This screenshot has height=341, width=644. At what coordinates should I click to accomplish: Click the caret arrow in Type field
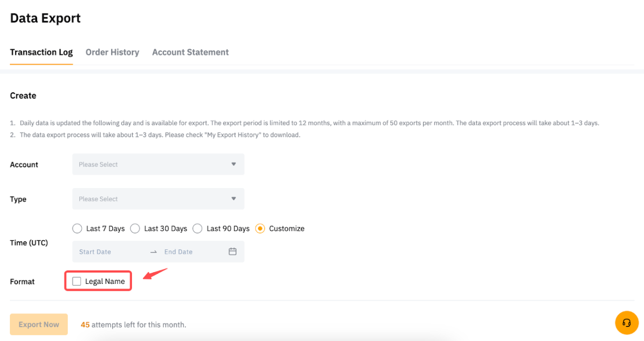[x=234, y=199]
